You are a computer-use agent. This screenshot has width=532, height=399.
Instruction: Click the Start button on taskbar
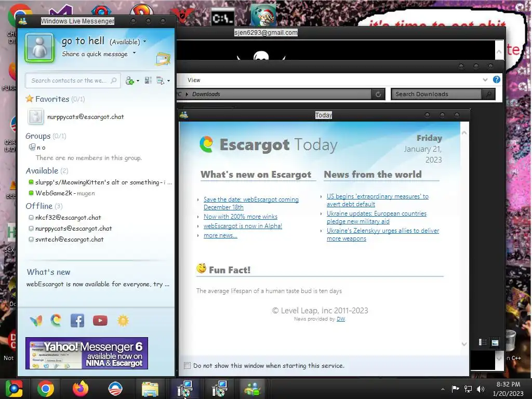(14, 389)
